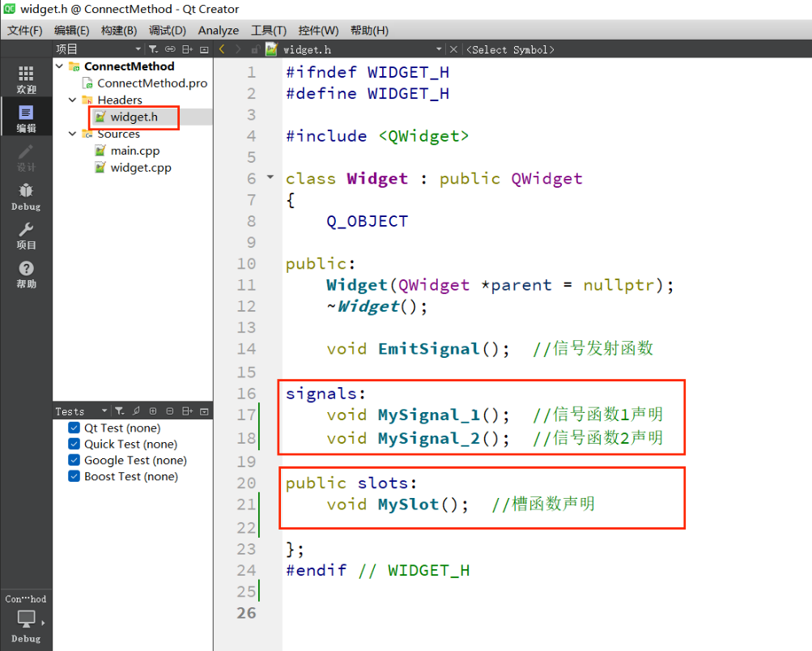
Task: Toggle the Qt Test (none) checkbox
Action: 74,428
